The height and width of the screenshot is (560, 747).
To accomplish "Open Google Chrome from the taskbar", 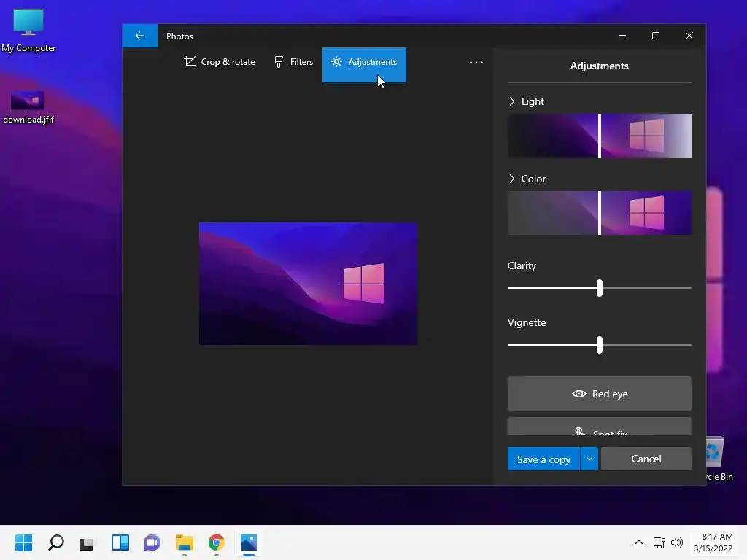I will [x=216, y=542].
